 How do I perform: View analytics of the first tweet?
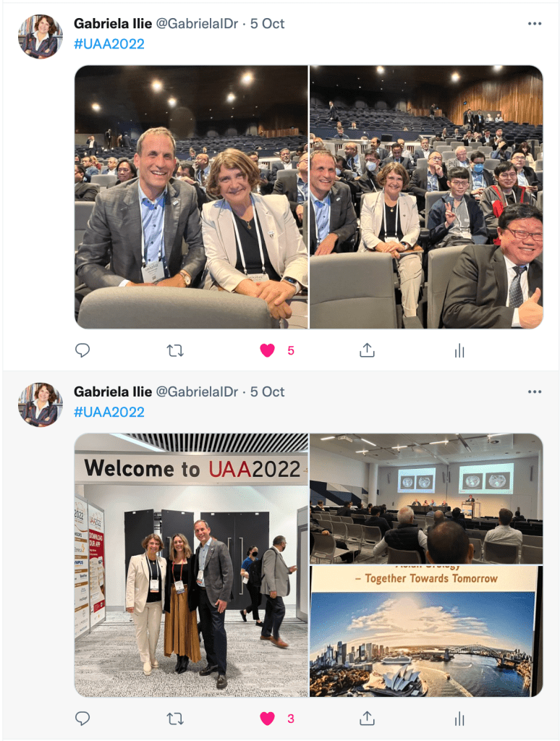pos(459,351)
